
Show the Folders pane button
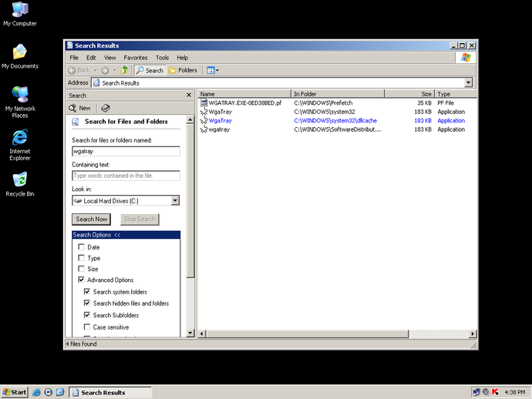click(183, 70)
